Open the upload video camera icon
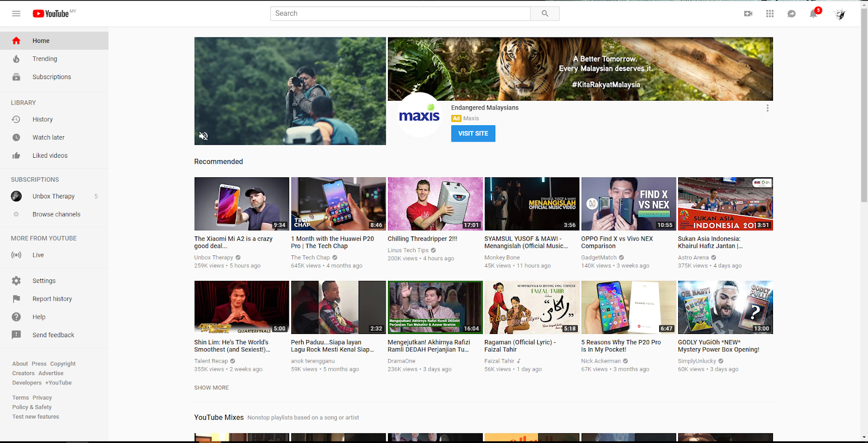Viewport: 868px width, 443px height. 748,14
